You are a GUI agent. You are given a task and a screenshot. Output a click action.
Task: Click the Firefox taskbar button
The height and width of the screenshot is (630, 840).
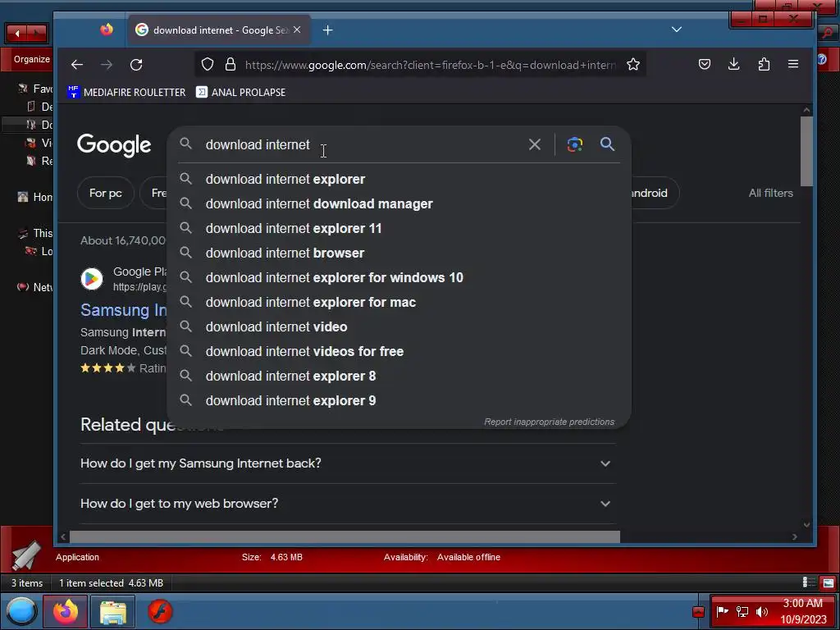(x=66, y=611)
